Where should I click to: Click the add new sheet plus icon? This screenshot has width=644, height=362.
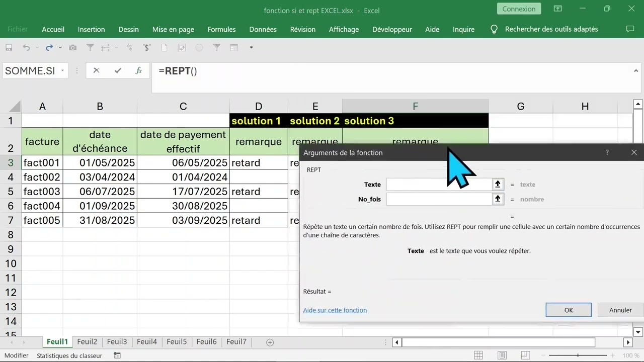tap(270, 342)
